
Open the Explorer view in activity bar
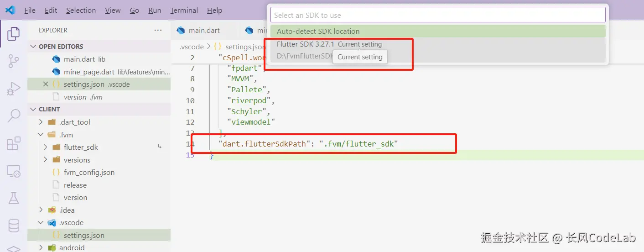pos(14,33)
